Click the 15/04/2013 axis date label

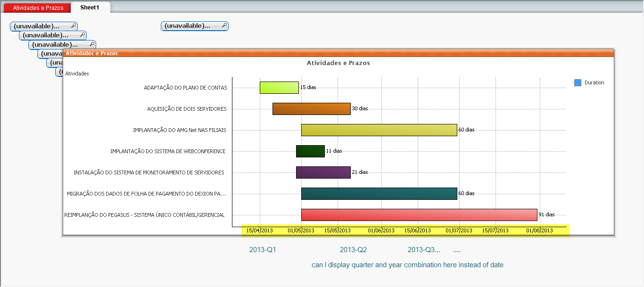pos(260,230)
